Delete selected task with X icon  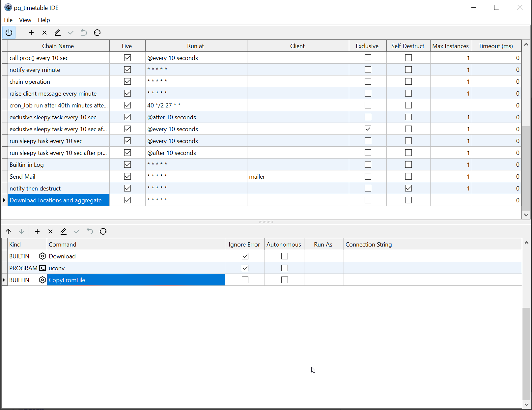[x=50, y=231]
